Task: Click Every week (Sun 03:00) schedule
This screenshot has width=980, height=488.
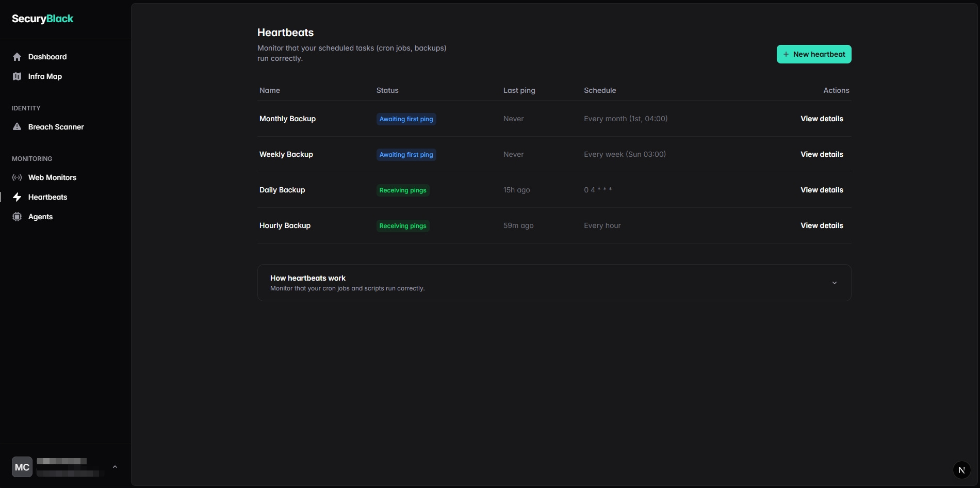Action: click(x=625, y=154)
